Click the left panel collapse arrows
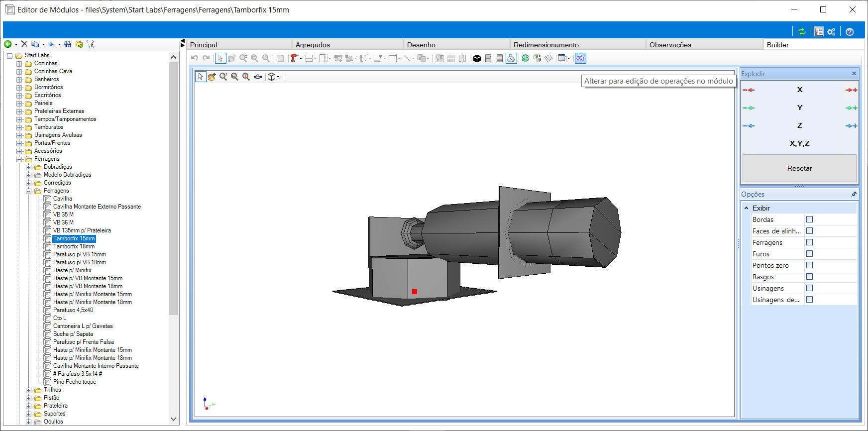Image resolution: width=868 pixels, height=431 pixels. [x=183, y=44]
